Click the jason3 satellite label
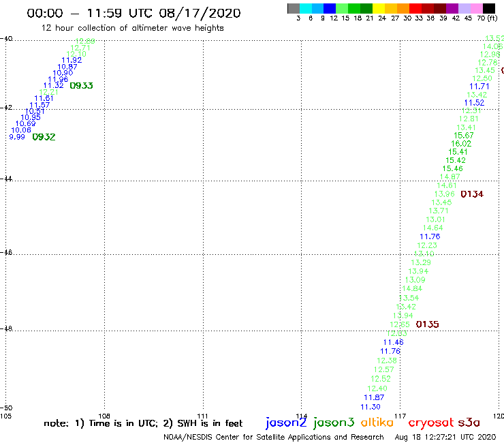 tap(334, 423)
